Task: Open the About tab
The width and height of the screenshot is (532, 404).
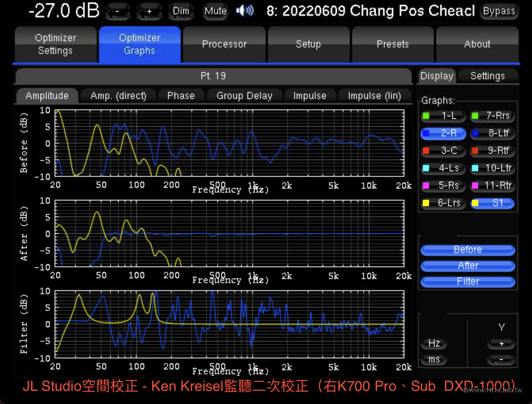Action: click(x=477, y=44)
